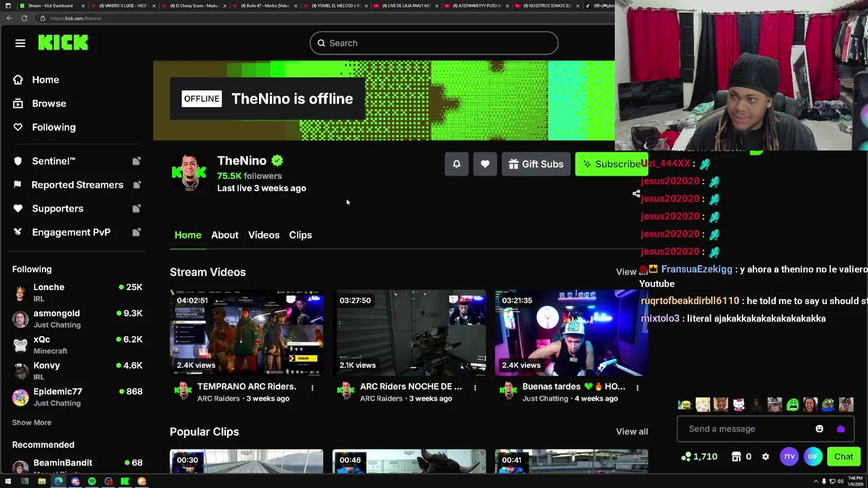The height and width of the screenshot is (488, 868).
Task: Open the 00:46 popular clip
Action: pyautogui.click(x=409, y=462)
